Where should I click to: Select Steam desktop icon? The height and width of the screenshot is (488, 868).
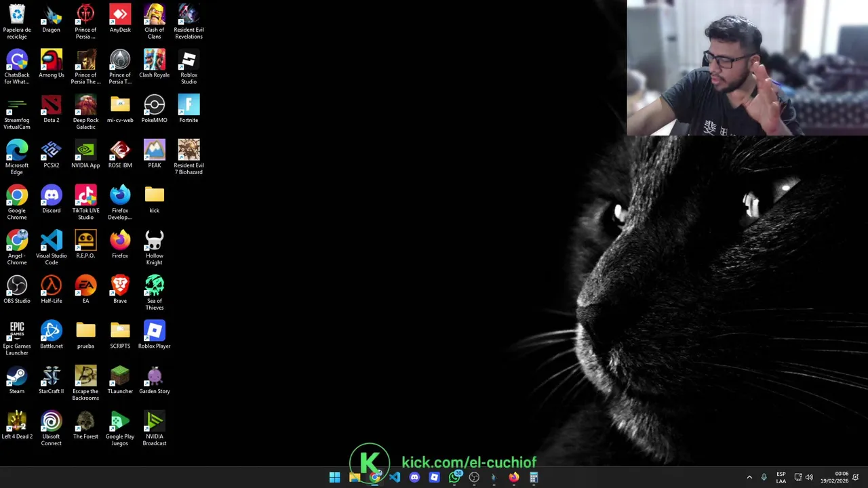click(17, 380)
